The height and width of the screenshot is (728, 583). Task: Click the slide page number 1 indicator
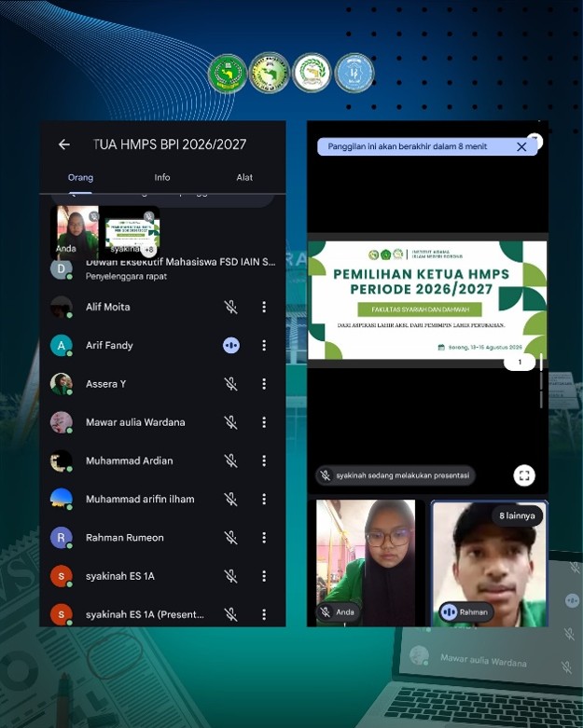point(520,363)
